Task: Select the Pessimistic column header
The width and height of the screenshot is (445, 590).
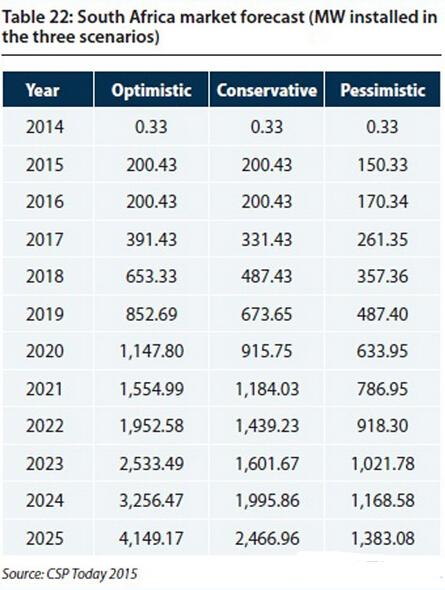Action: 383,89
